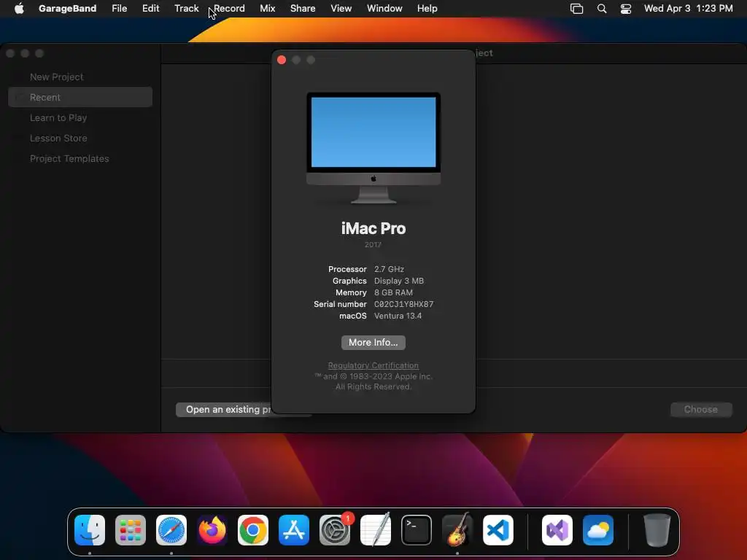Image resolution: width=747 pixels, height=560 pixels.
Task: Open the Track menu
Action: pos(186,8)
